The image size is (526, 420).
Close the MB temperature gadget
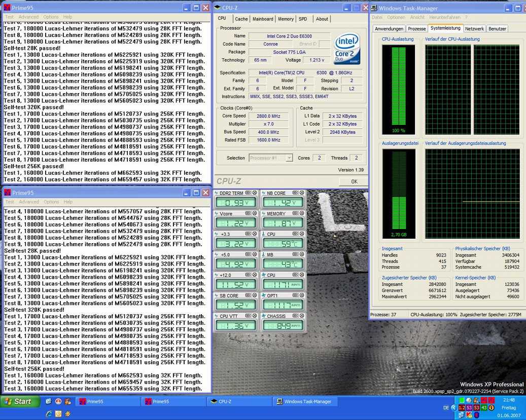302,254
